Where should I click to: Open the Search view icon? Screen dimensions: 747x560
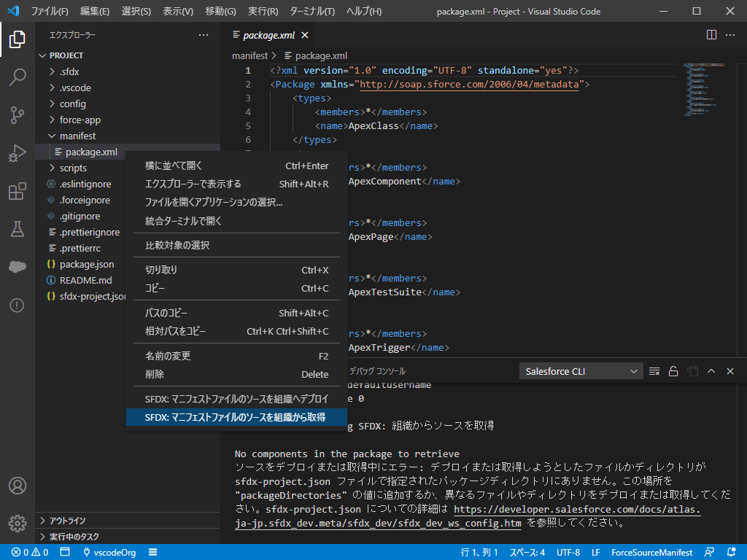click(x=18, y=77)
